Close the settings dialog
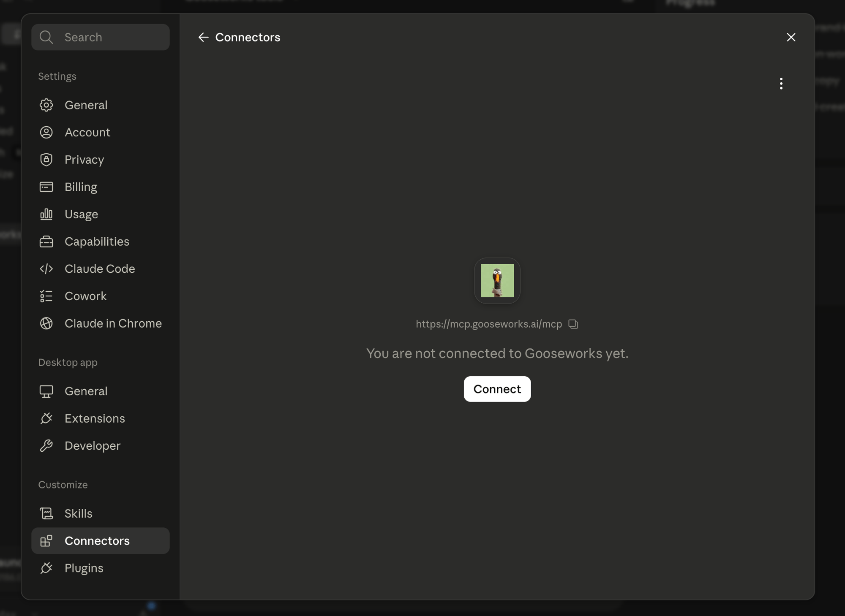Viewport: 845px width, 616px height. click(791, 37)
